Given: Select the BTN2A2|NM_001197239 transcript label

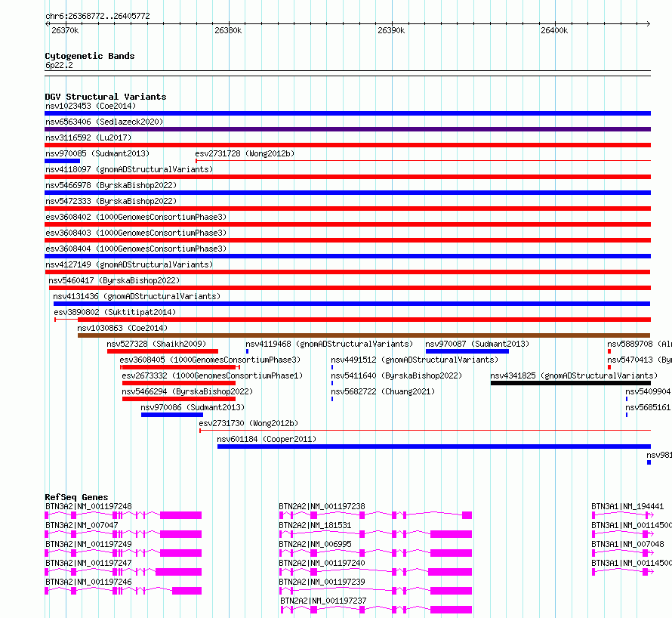Looking at the screenshot, I should pyautogui.click(x=322, y=582).
